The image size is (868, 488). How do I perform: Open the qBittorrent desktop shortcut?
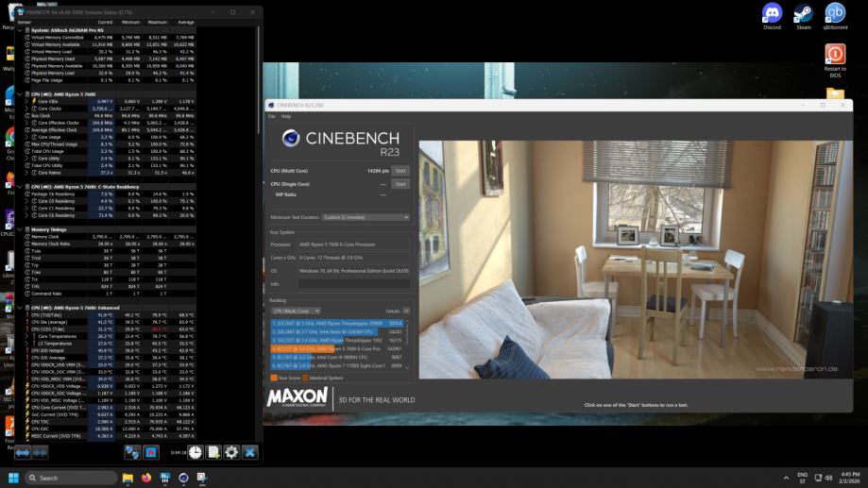click(835, 17)
